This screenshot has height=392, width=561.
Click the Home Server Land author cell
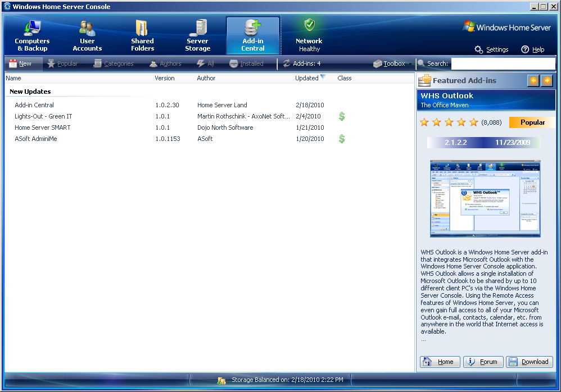222,105
